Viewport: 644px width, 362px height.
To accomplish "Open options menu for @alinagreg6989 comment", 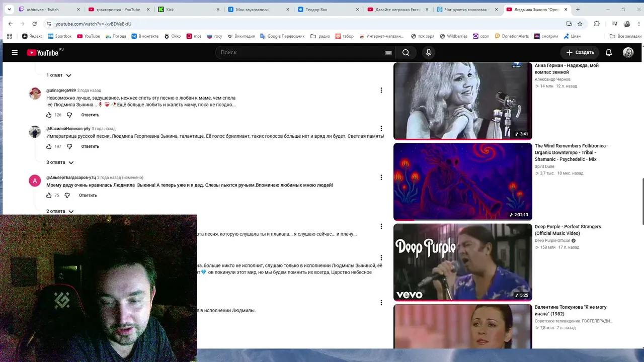I will click(381, 90).
